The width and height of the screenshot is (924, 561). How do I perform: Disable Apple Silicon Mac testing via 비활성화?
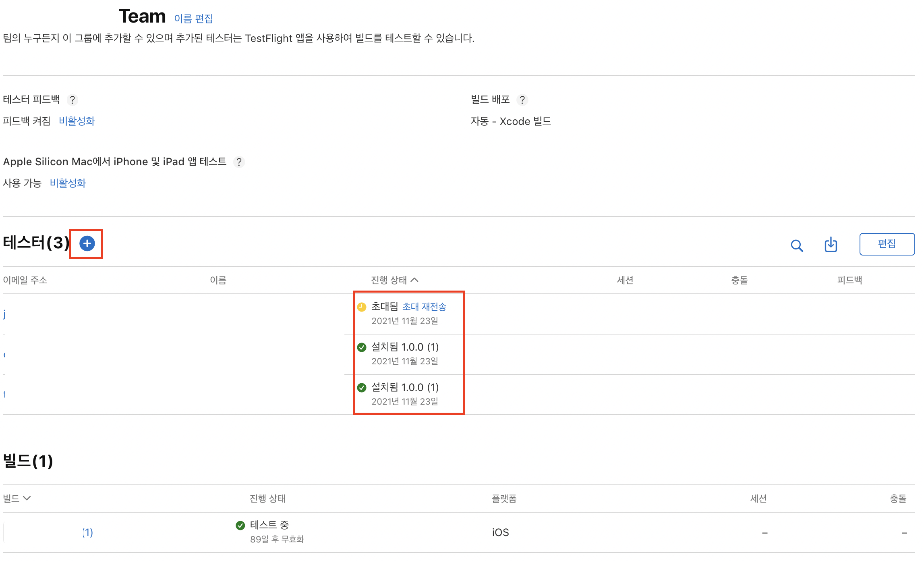click(68, 183)
